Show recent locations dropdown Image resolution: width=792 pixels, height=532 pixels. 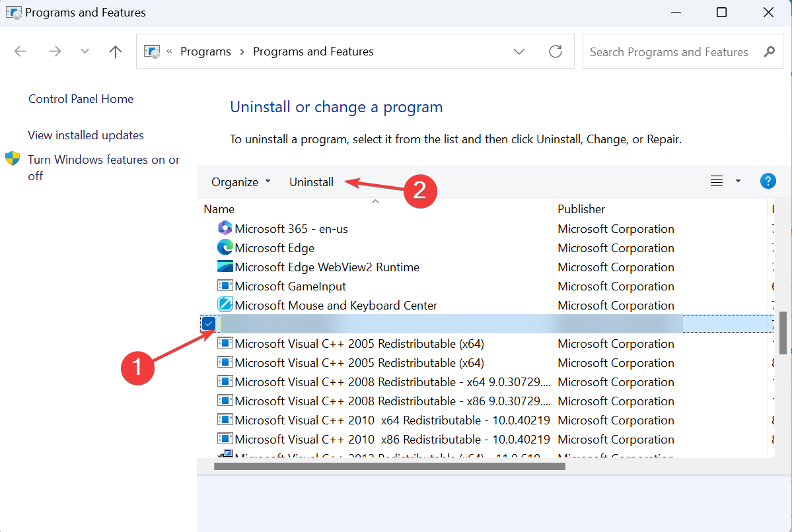click(x=85, y=51)
